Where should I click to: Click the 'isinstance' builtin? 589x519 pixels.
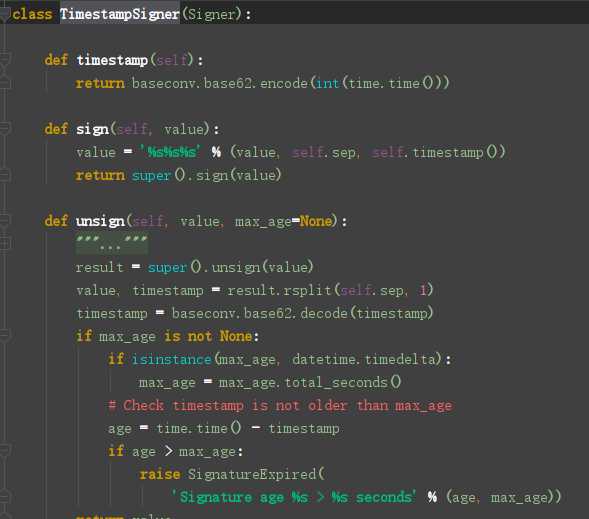(x=172, y=359)
